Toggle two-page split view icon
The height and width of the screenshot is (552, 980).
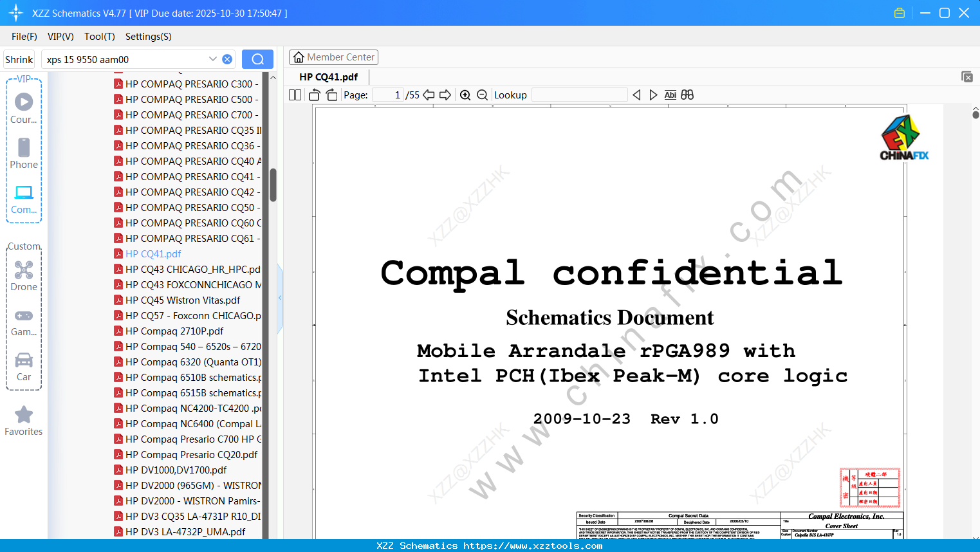295,95
